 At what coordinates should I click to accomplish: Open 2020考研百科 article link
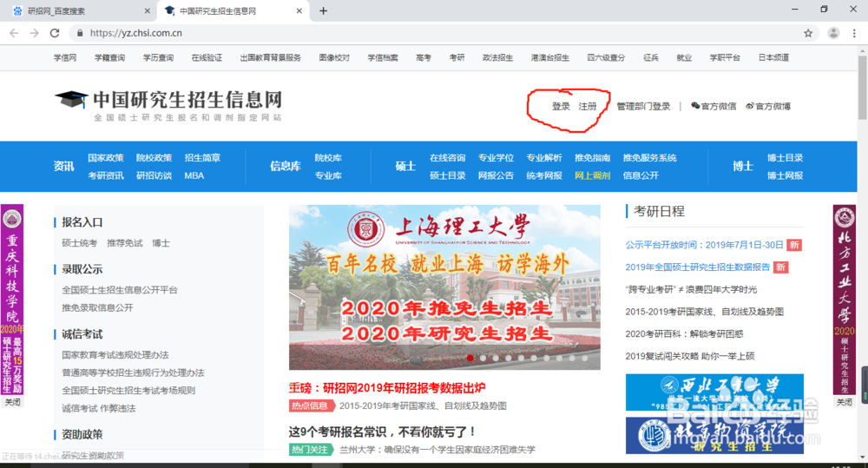click(x=684, y=334)
